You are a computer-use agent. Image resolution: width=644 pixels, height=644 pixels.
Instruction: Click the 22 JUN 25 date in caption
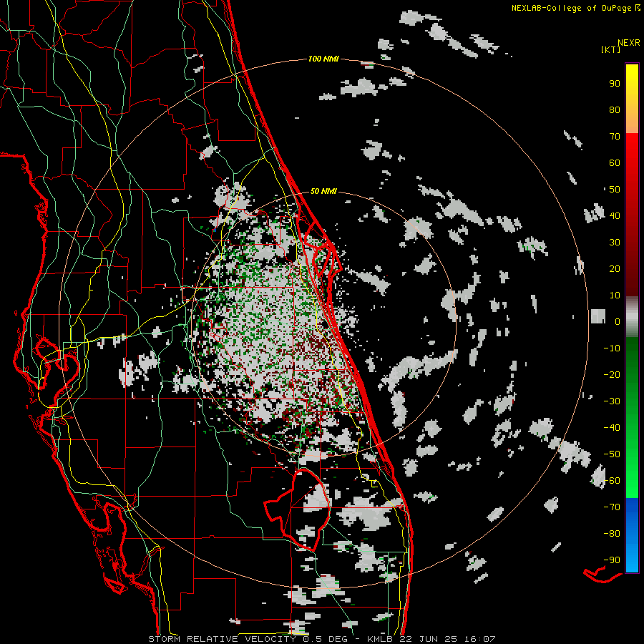[429, 639]
